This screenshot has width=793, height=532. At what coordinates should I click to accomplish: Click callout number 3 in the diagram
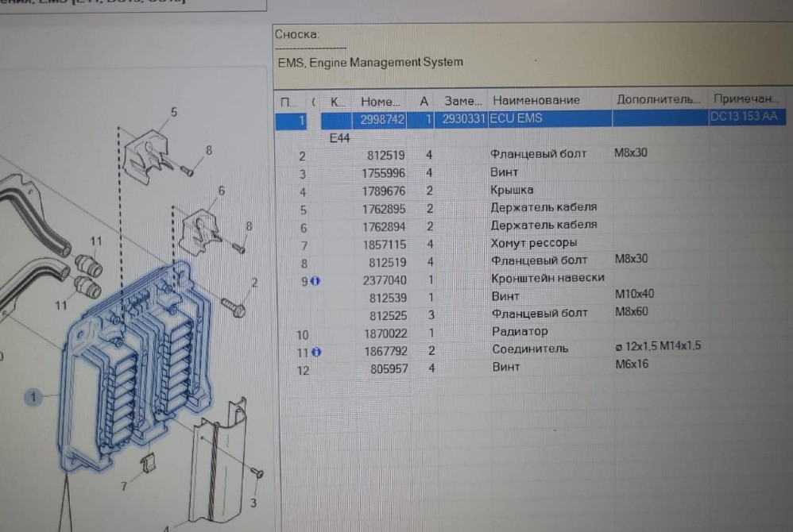click(x=253, y=503)
